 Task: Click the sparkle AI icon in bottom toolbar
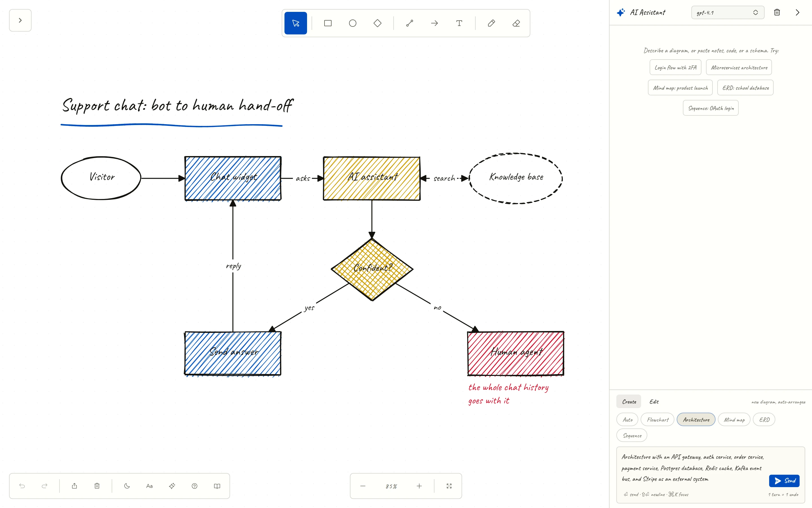pos(172,486)
